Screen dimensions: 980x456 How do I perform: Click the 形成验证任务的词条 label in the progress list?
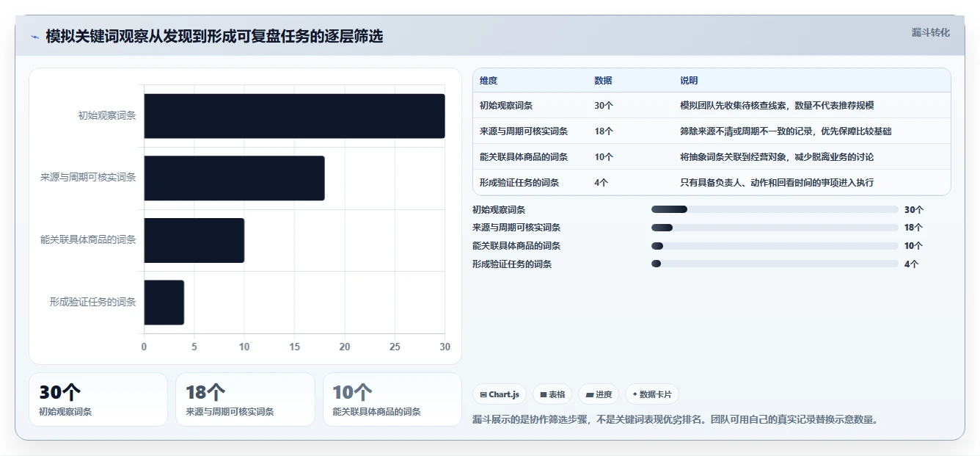tap(512, 264)
